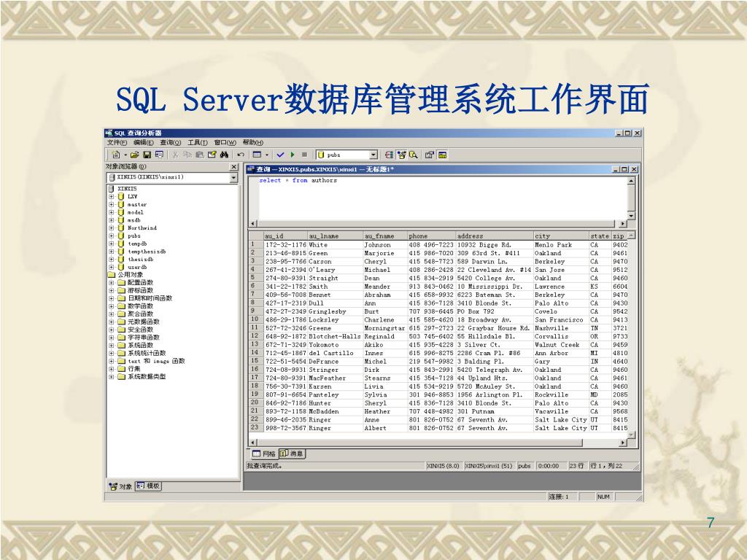Screen dimensions: 747x560
Task: Select the msdb database in tree
Action: (134, 220)
